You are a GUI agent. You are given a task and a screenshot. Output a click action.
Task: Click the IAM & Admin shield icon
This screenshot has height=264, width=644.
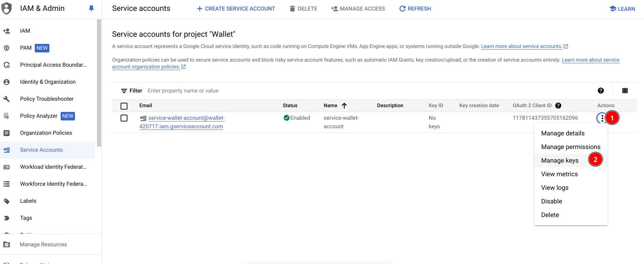(x=6, y=9)
